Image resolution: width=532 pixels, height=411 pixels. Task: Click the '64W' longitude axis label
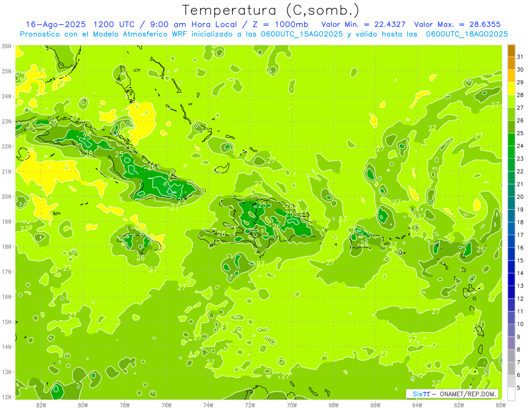pyautogui.click(x=417, y=405)
